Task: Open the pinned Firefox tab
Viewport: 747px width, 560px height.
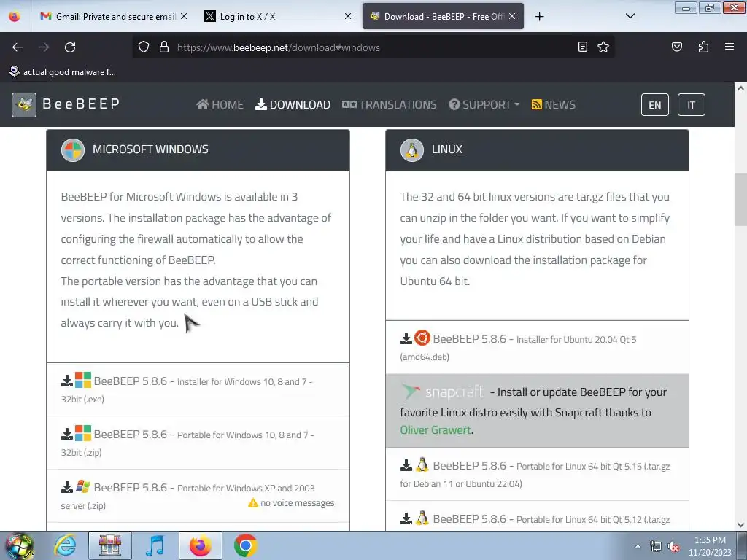Action: pos(15,16)
